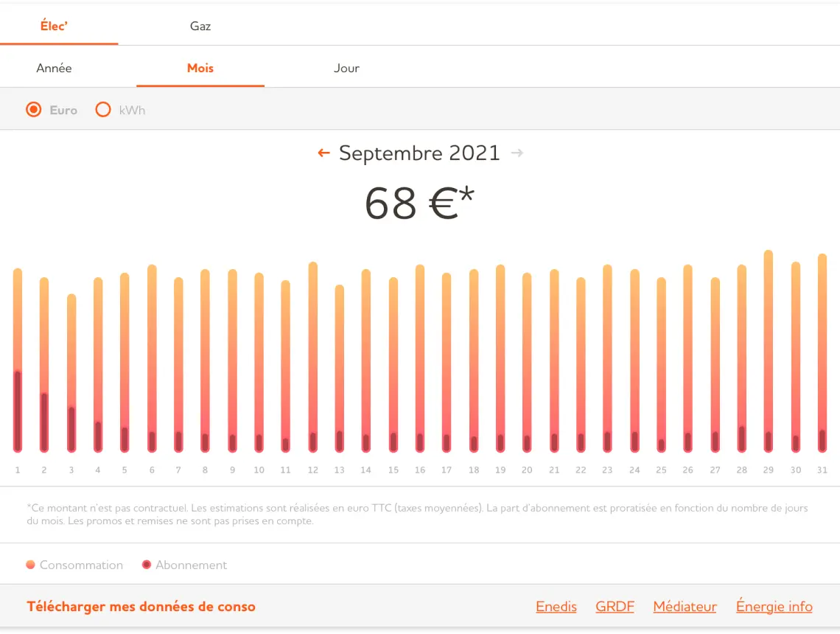Screen dimensions: 840x634
Task: Go to next month with right arrow
Action: point(517,153)
